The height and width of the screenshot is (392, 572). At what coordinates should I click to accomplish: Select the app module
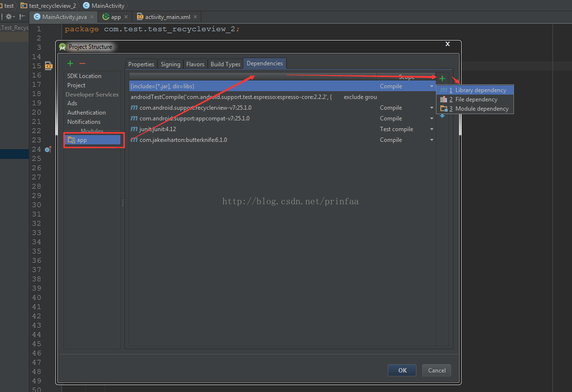tap(93, 140)
